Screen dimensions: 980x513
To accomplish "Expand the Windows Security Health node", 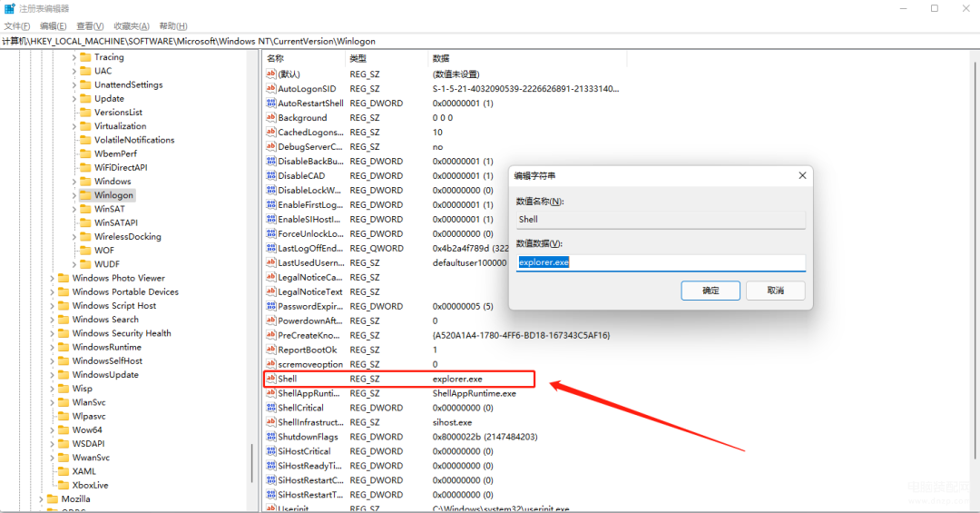I will point(52,333).
